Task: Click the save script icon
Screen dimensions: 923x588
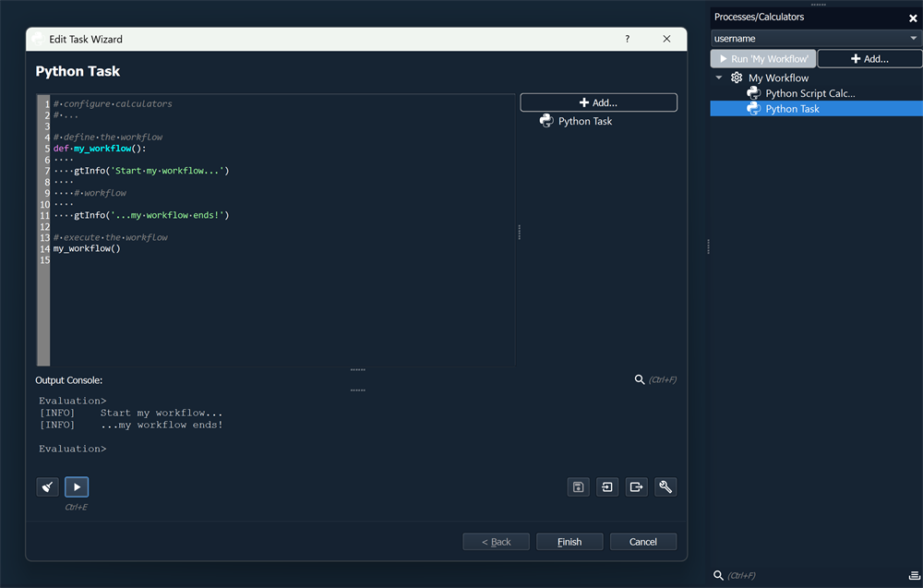Action: click(578, 486)
